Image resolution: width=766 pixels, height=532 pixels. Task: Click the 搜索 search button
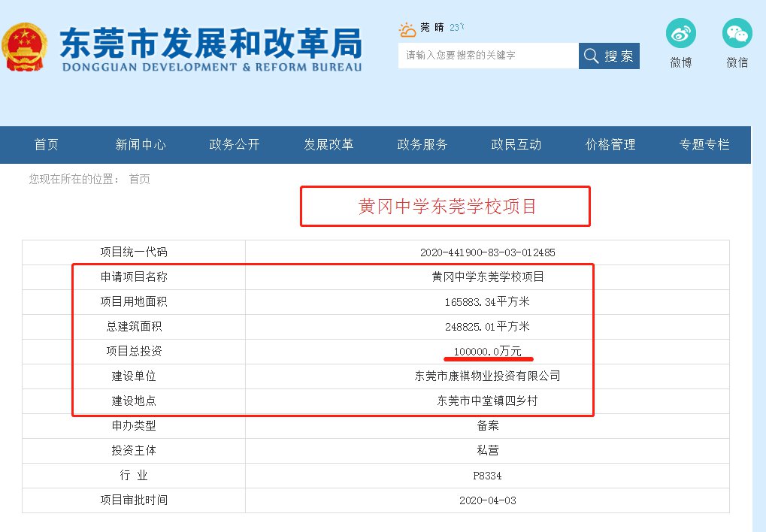click(x=609, y=56)
